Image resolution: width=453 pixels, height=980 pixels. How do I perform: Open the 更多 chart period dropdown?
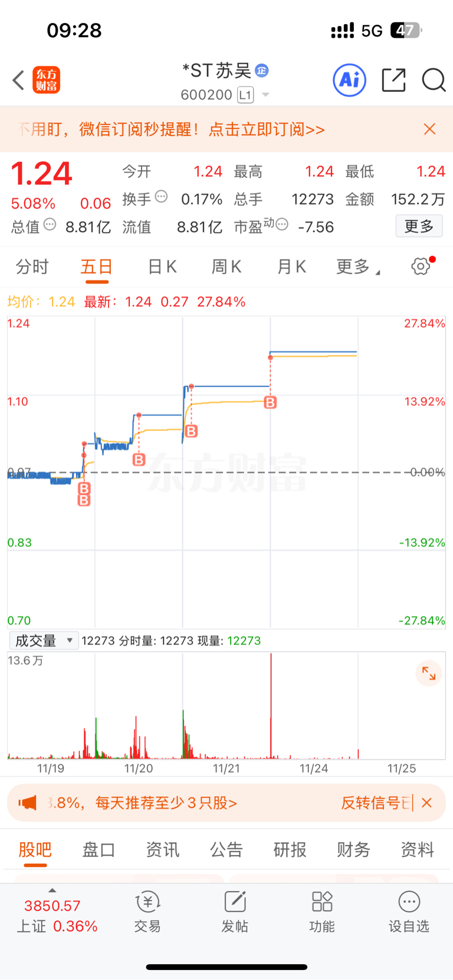(357, 267)
